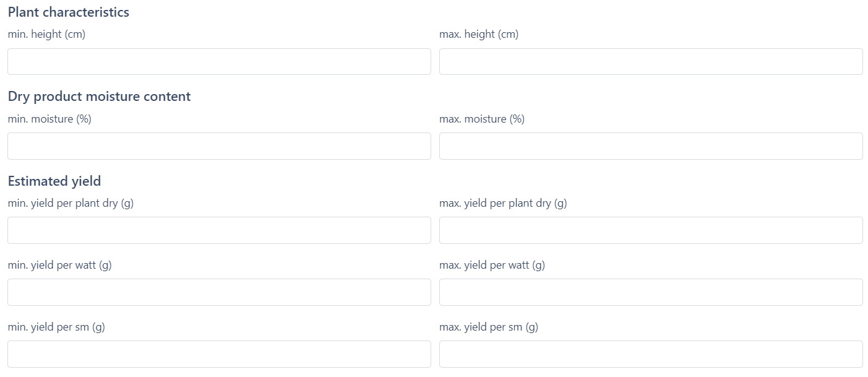This screenshot has width=868, height=377.
Task: Click the min. height (cm) input field
Action: click(x=219, y=62)
